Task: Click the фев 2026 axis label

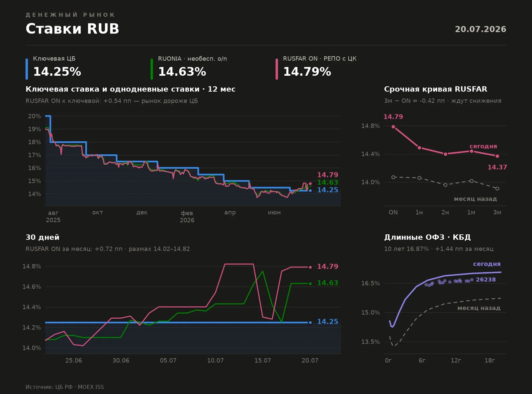Action: coord(187,216)
